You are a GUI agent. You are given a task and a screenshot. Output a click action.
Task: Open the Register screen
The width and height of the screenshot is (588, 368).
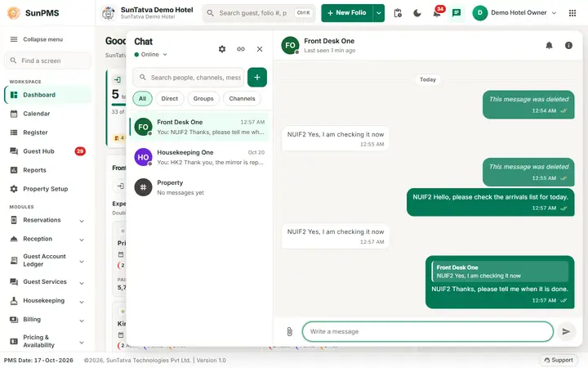pyautogui.click(x=48, y=132)
